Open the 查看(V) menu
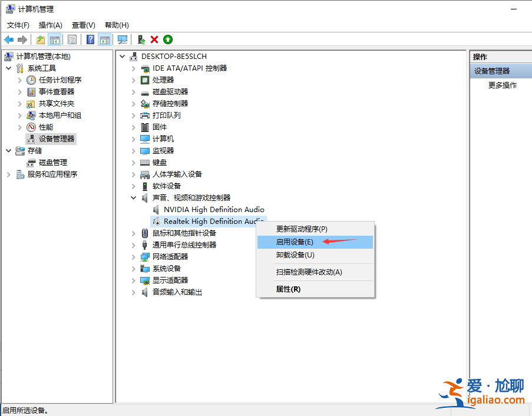Image resolution: width=532 pixels, height=416 pixels. point(82,25)
